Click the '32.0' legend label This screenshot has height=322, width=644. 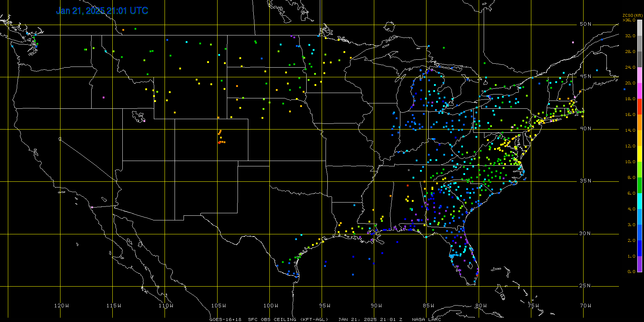click(x=630, y=36)
